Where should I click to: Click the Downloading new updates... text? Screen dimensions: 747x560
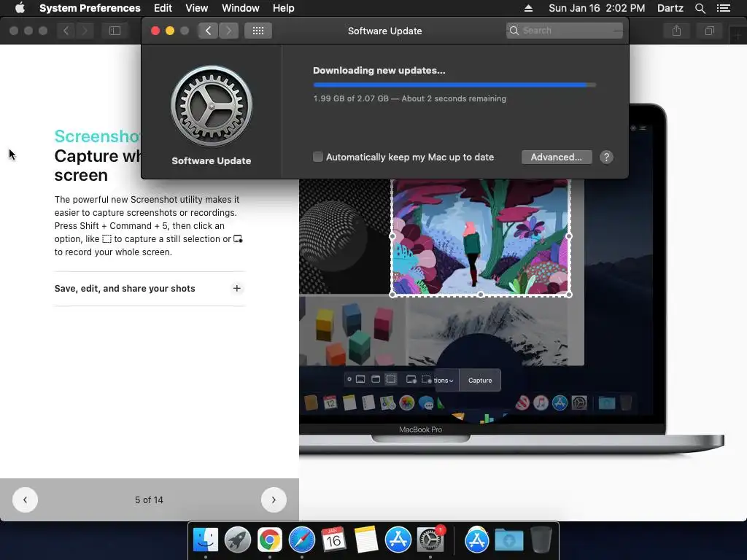click(x=379, y=71)
